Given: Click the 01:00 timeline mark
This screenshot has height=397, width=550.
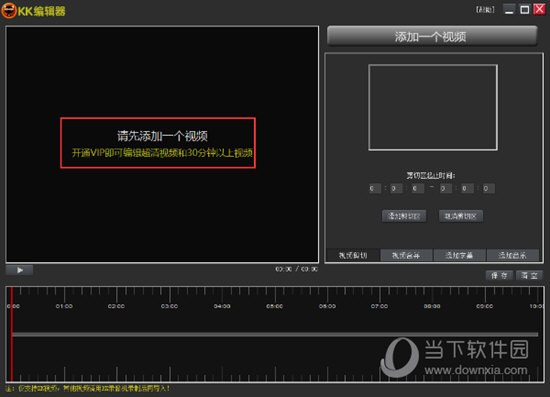Looking at the screenshot, I should tap(64, 306).
